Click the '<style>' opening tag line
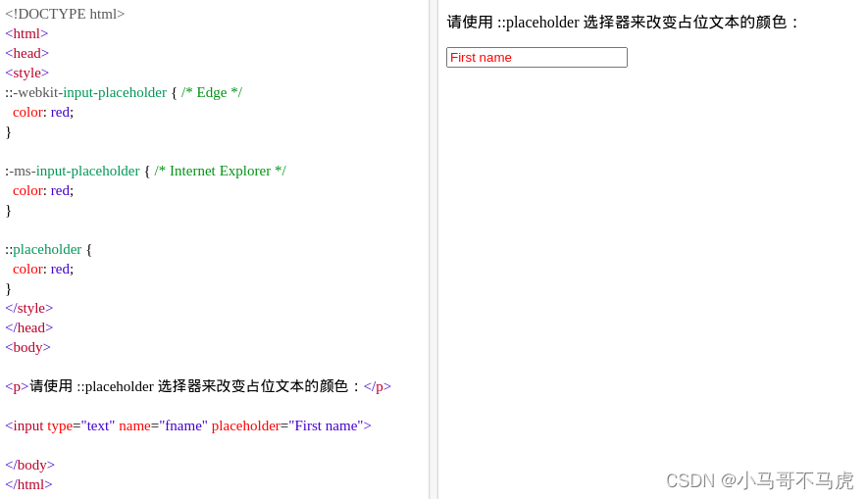This screenshot has width=868, height=499. pos(27,73)
